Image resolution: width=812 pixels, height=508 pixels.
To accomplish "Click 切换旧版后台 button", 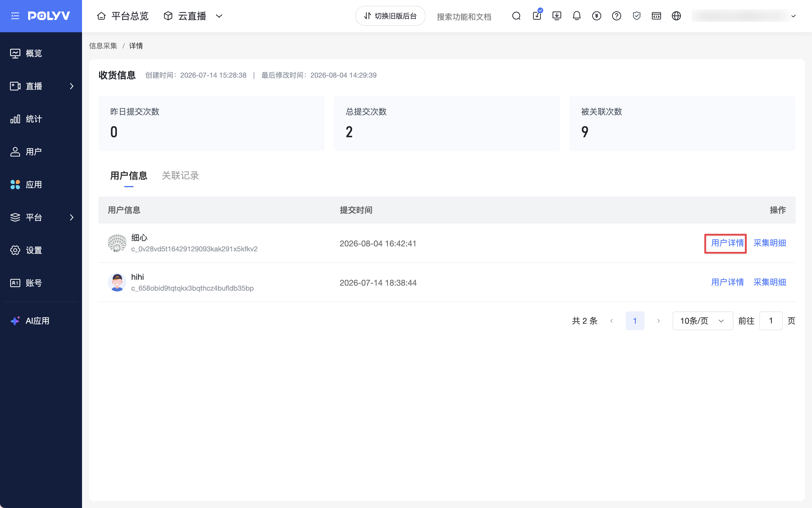I will (x=390, y=16).
